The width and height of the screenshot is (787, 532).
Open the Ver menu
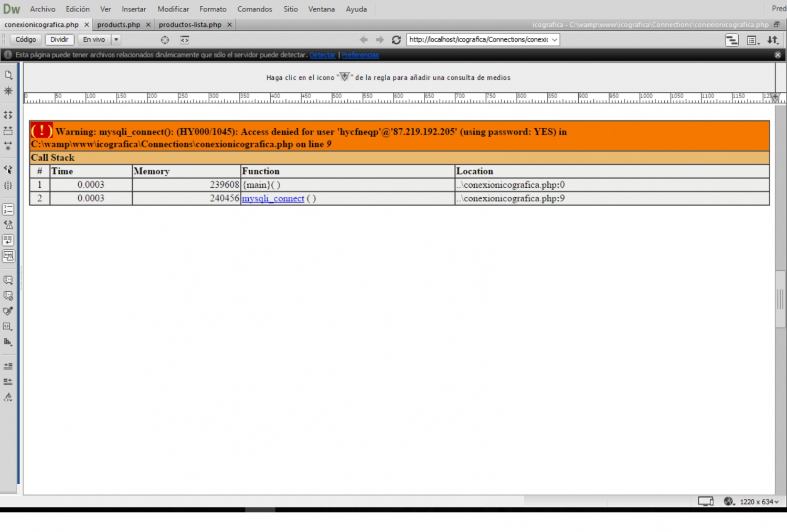tap(105, 9)
